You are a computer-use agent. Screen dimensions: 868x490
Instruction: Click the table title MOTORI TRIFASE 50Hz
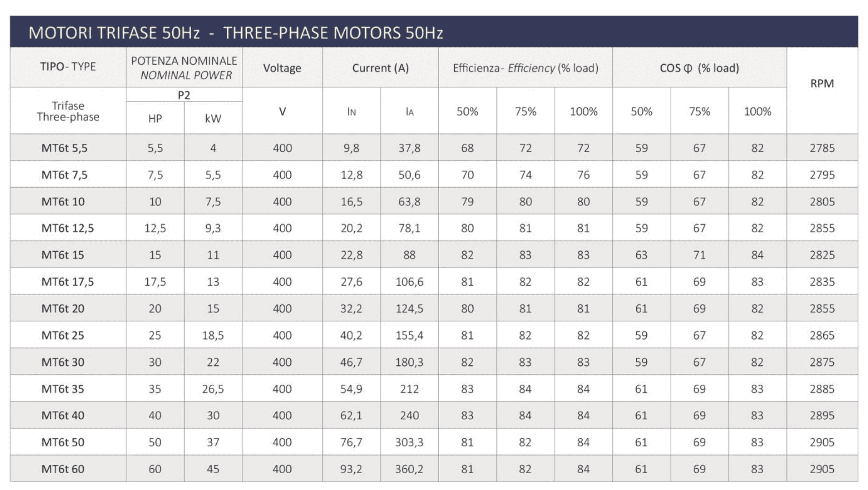coord(114,33)
